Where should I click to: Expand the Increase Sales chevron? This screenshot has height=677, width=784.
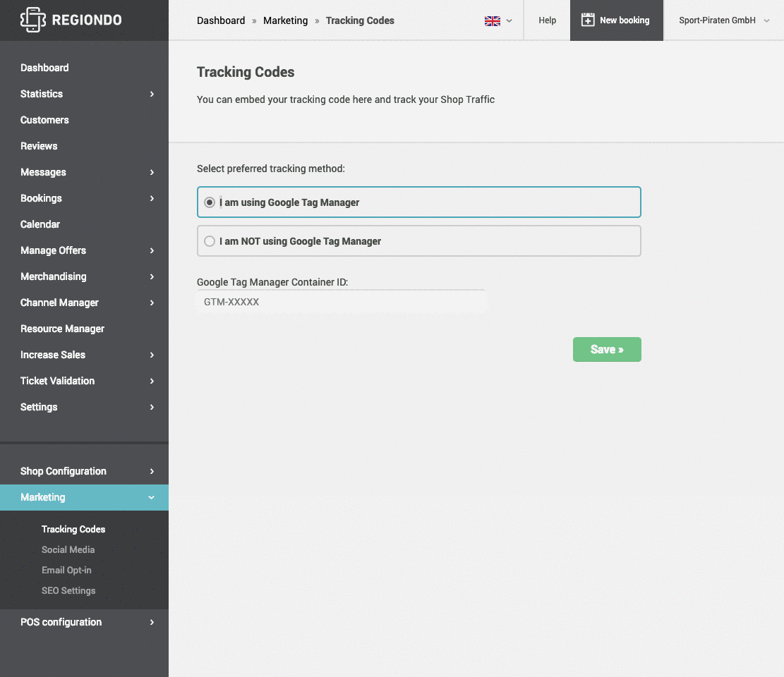pyautogui.click(x=152, y=355)
